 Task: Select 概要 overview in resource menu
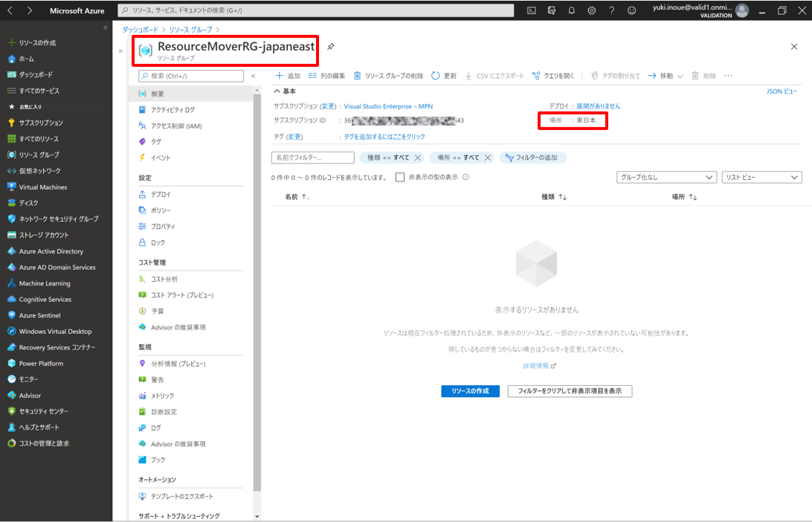tap(191, 94)
